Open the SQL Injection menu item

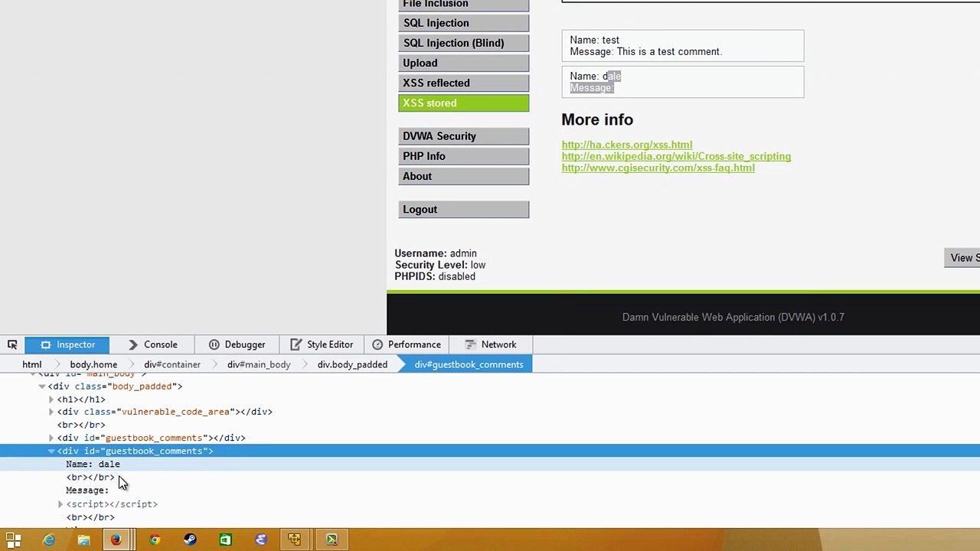point(463,23)
